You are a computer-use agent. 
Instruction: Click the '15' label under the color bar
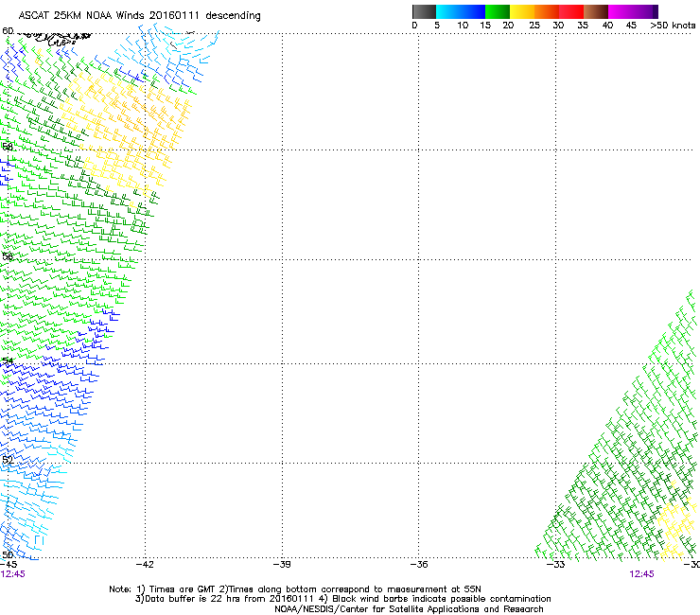[x=485, y=26]
